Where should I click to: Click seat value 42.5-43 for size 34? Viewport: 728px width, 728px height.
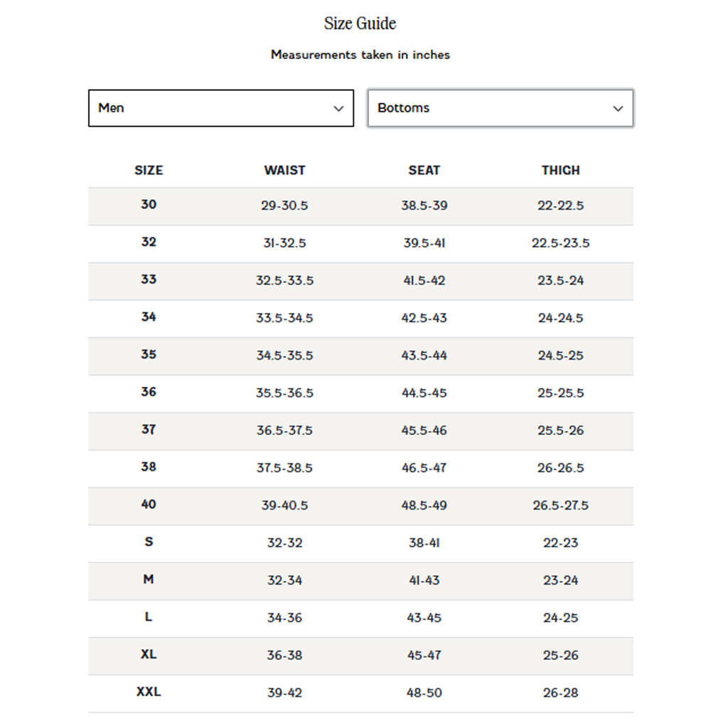pos(424,318)
